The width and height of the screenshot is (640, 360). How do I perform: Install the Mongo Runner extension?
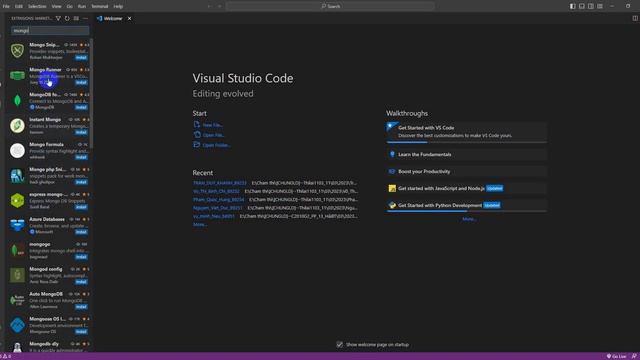click(x=81, y=82)
